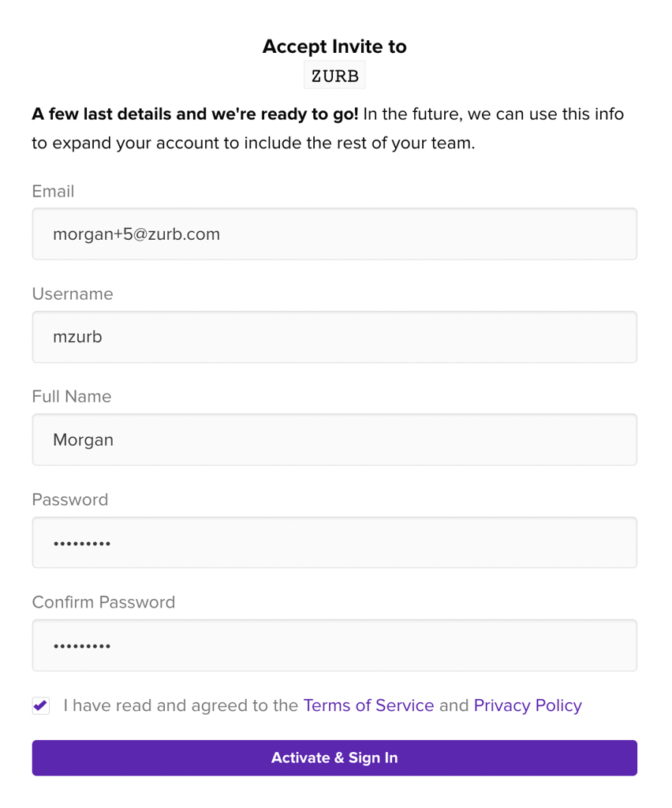The image size is (672, 808).
Task: Tick the agreement checkbox
Action: click(x=41, y=705)
